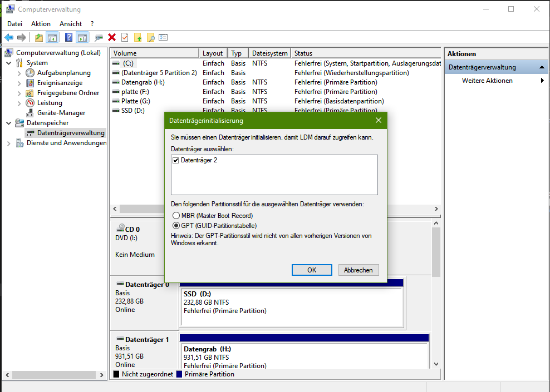
Task: Select the SSD (D:) partition block
Action: pos(292,307)
